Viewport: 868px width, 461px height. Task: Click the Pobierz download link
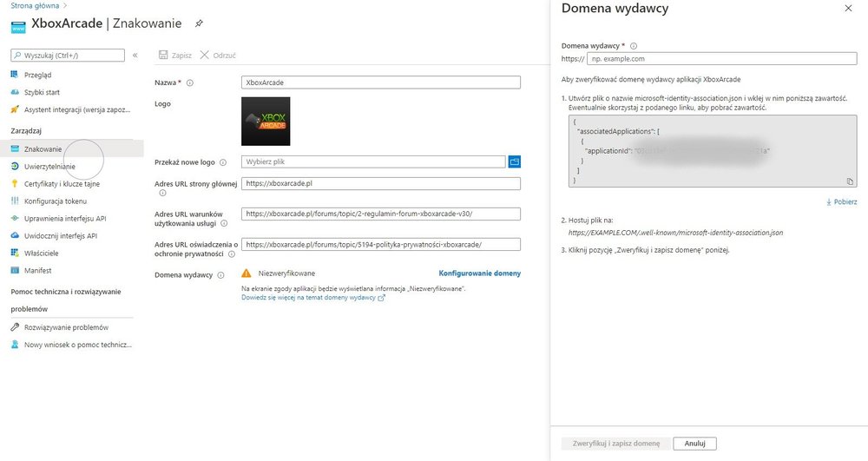coord(842,202)
